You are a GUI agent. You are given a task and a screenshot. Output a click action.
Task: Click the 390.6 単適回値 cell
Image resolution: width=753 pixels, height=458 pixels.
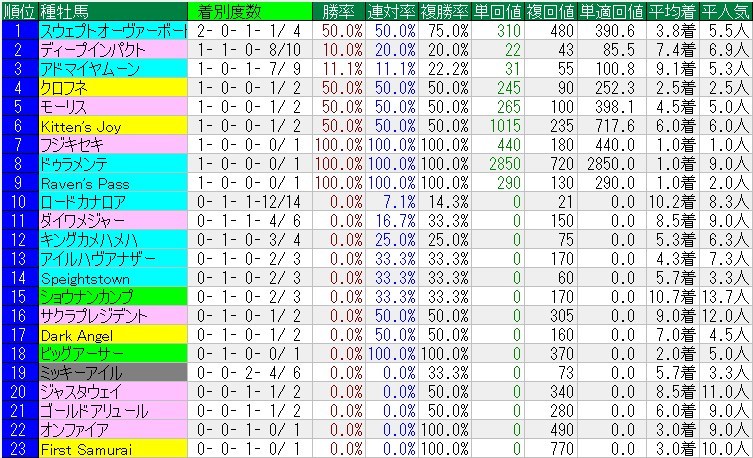click(611, 31)
